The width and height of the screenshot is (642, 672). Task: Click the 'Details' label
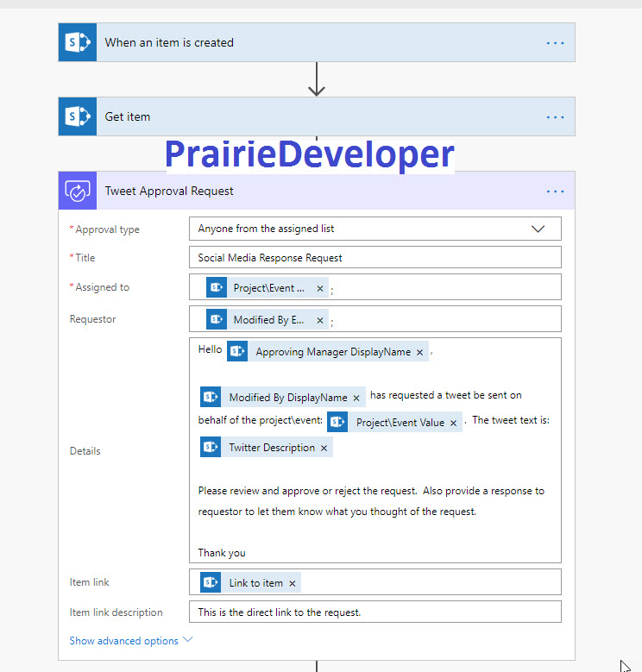(x=85, y=451)
